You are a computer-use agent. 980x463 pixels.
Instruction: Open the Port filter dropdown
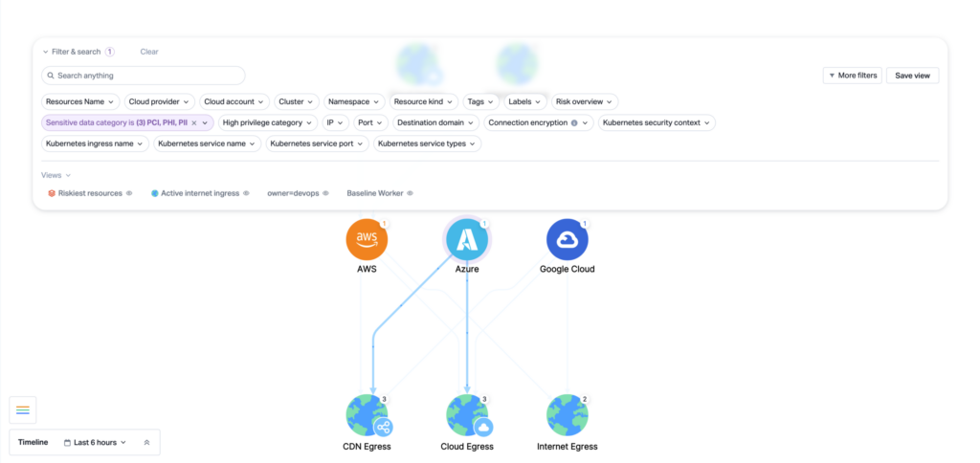coord(371,123)
